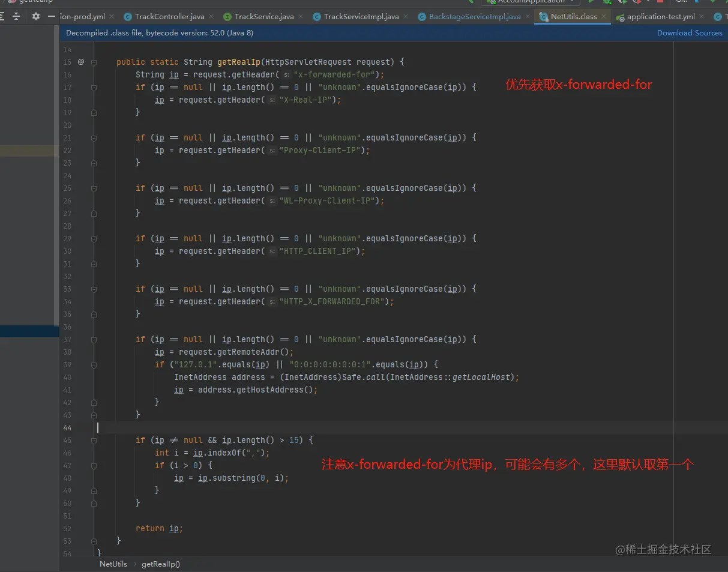Click ip.substring(0, i) on line 48
Viewport: 728px width, 572px height.
(241, 478)
